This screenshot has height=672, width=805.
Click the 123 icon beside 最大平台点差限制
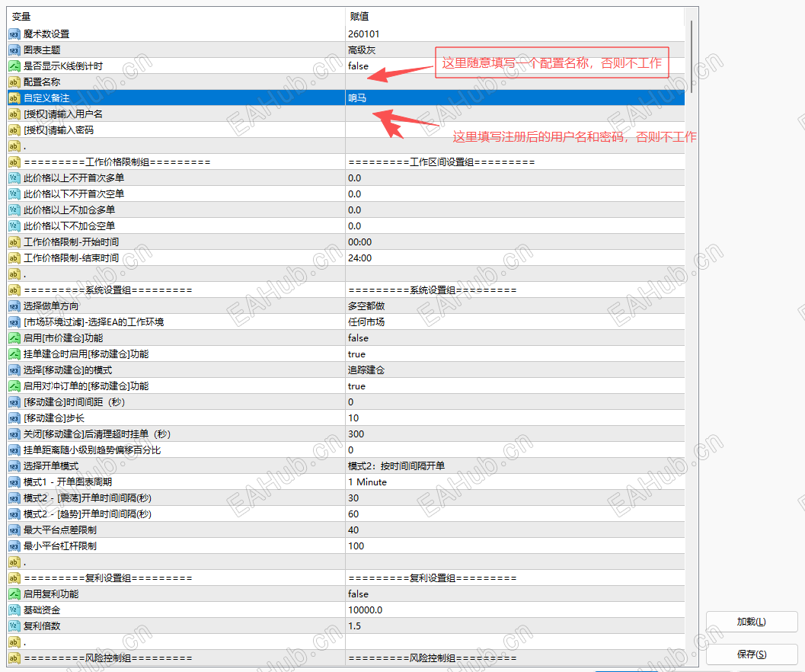coord(13,530)
